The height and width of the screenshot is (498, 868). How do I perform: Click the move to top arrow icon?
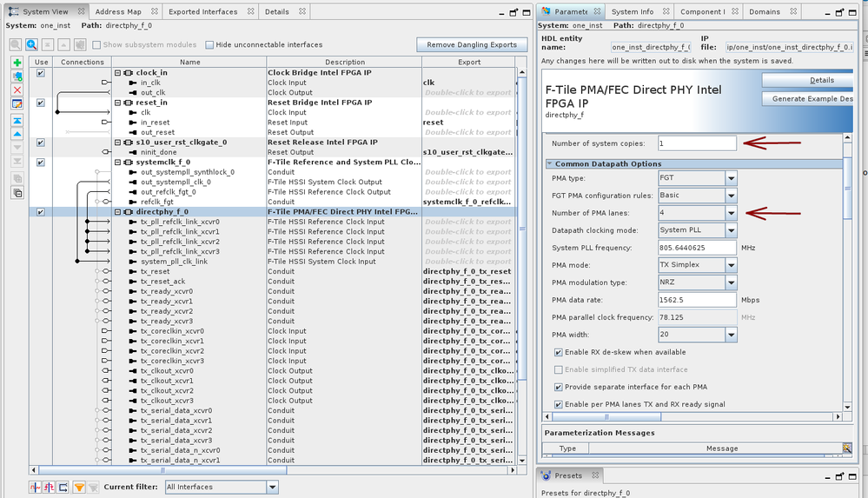click(17, 120)
